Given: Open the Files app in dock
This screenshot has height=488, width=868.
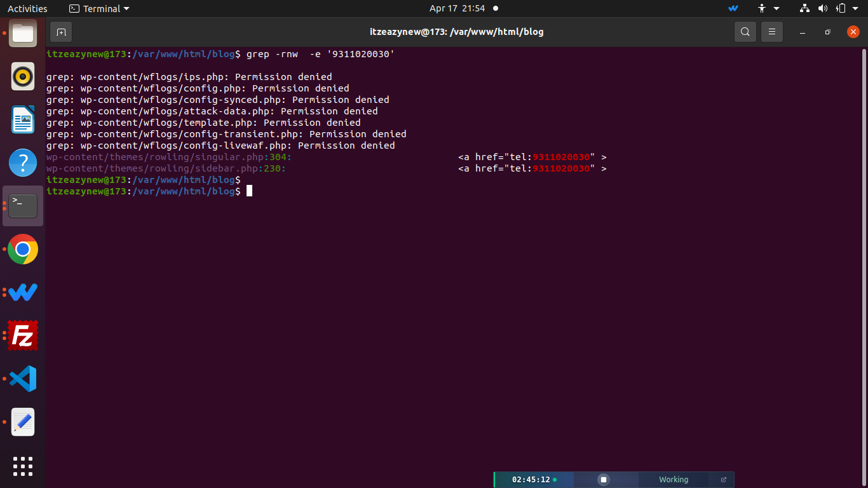Looking at the screenshot, I should click(23, 34).
